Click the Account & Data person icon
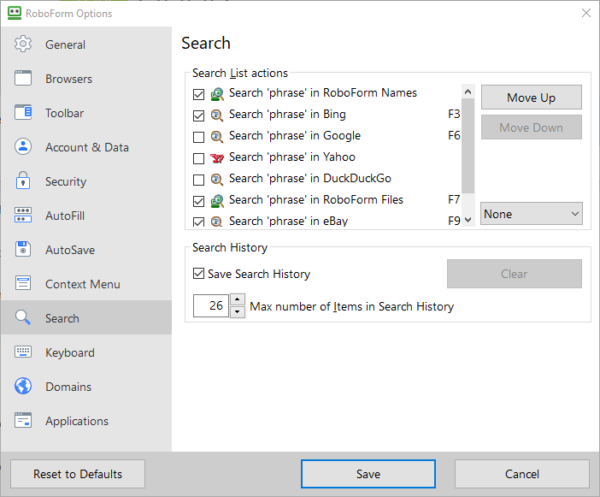600x497 pixels. point(24,147)
